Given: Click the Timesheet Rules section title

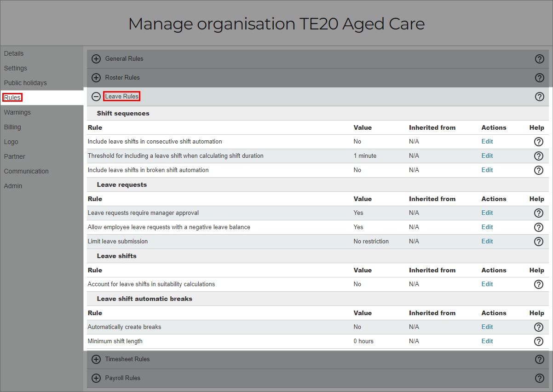Looking at the screenshot, I should point(127,359).
